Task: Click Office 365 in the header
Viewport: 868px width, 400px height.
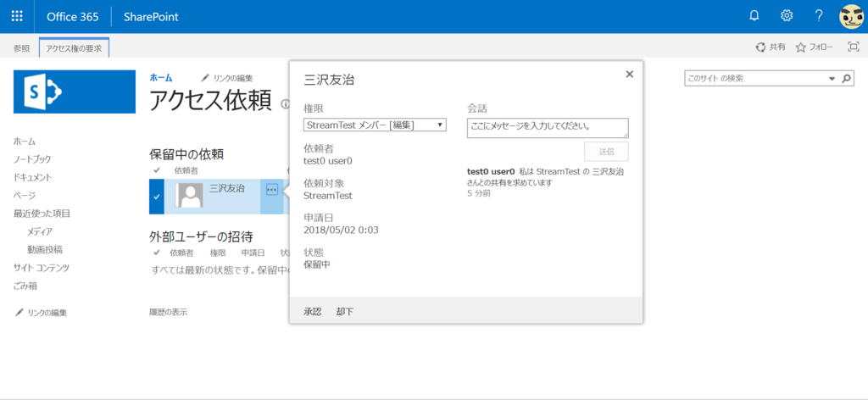Action: pos(73,17)
